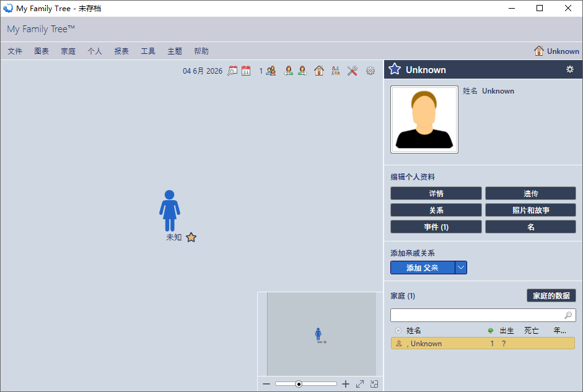Click the home person toolbar icon
Screen dimensions: 583x392
319,71
